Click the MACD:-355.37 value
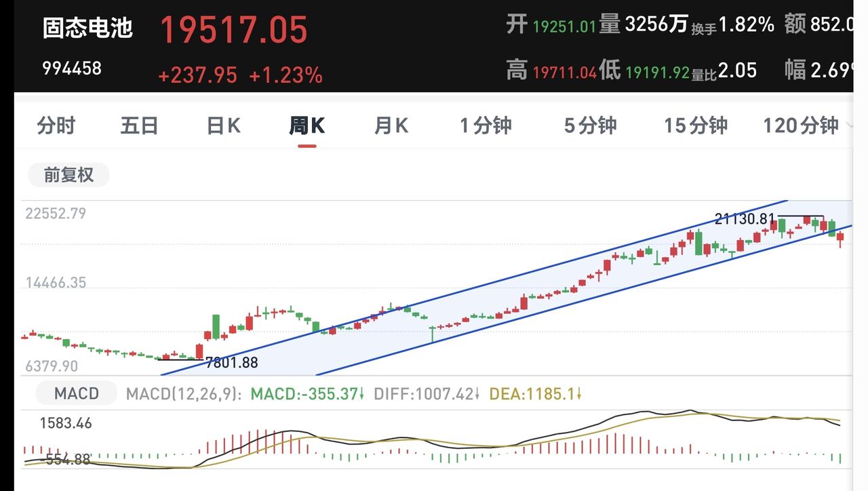 pyautogui.click(x=308, y=393)
